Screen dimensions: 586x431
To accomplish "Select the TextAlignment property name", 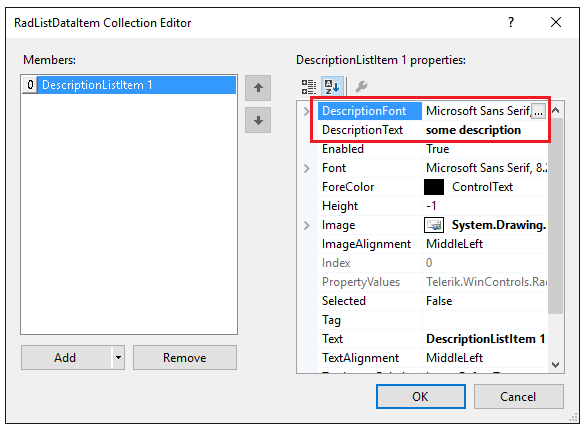I will 360,358.
